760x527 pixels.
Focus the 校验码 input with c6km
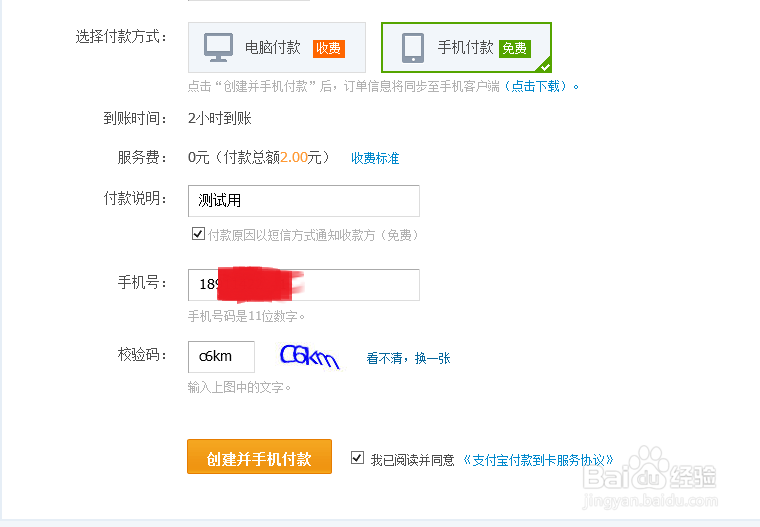coord(222,357)
